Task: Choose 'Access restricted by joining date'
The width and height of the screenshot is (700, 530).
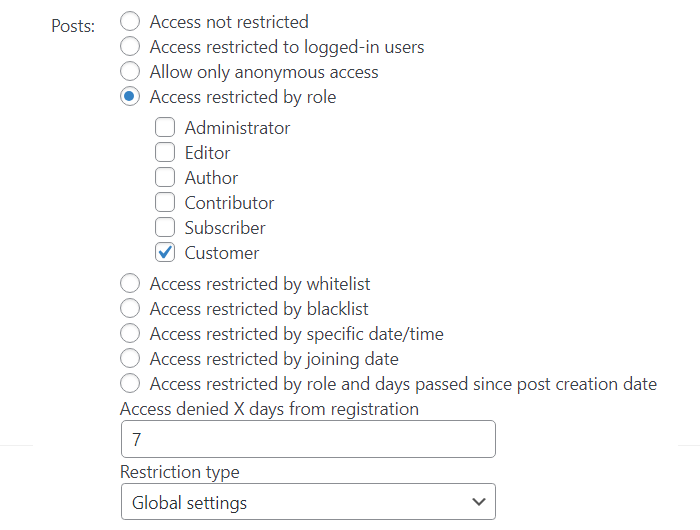Action: coord(130,359)
